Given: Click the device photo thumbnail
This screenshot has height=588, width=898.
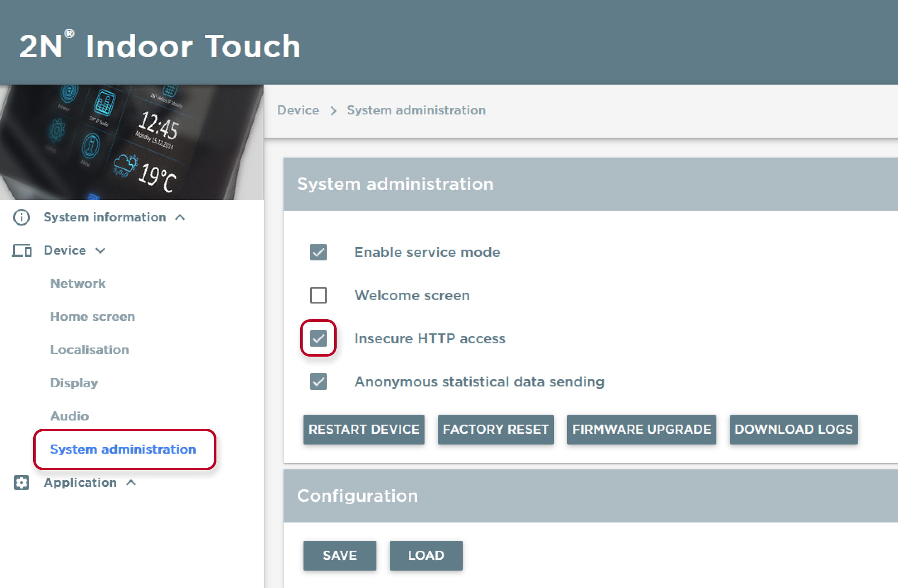Looking at the screenshot, I should point(131,142).
